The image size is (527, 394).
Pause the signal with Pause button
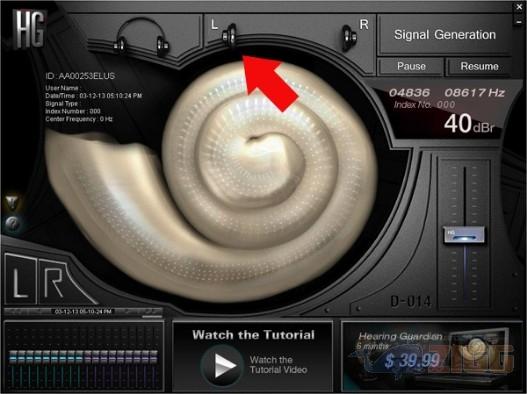tap(411, 66)
